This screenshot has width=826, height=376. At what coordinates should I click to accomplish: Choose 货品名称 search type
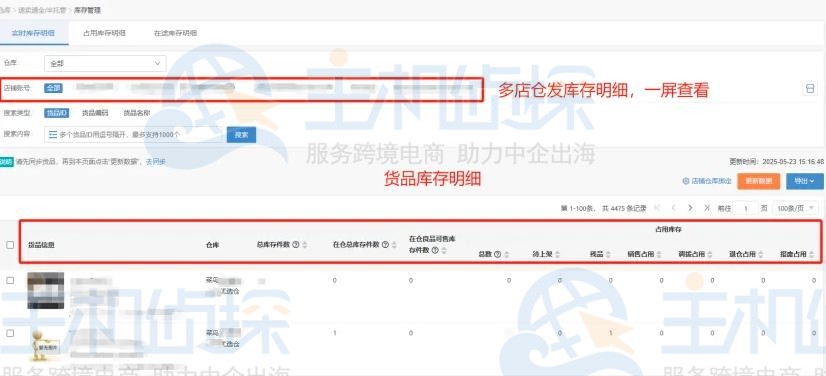136,113
